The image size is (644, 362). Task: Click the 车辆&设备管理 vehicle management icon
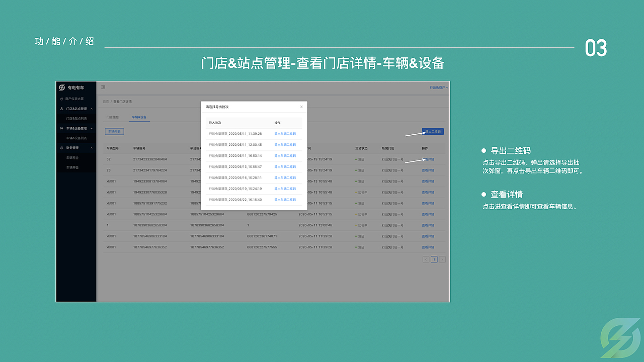[x=61, y=128]
